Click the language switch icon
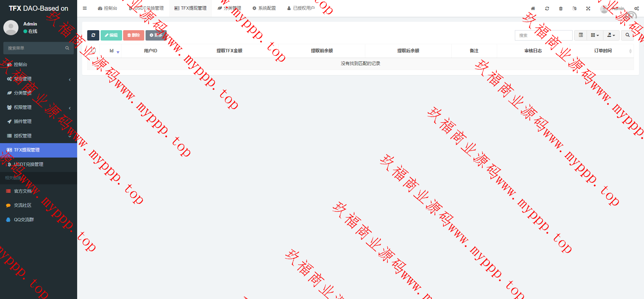 coord(575,8)
